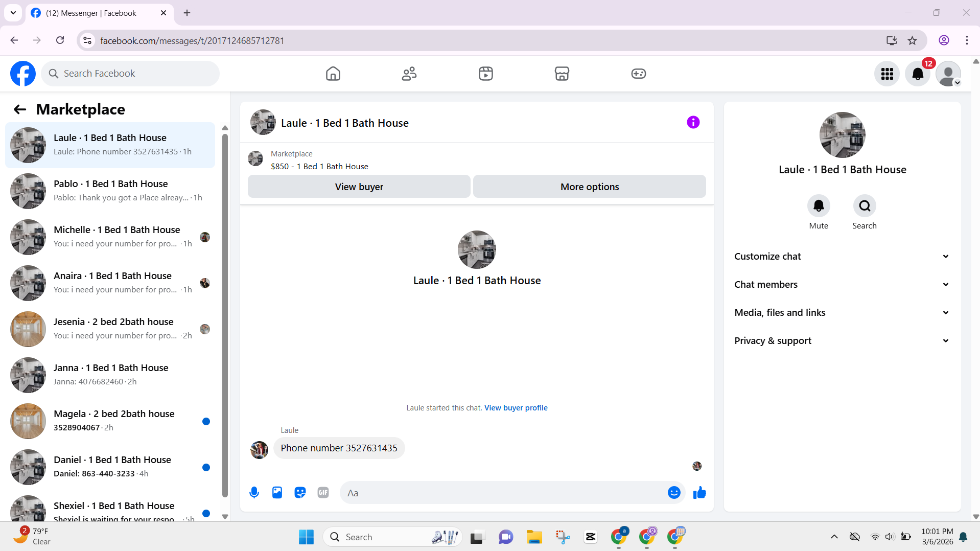
Task: Go to the Home feed icon
Action: click(333, 74)
